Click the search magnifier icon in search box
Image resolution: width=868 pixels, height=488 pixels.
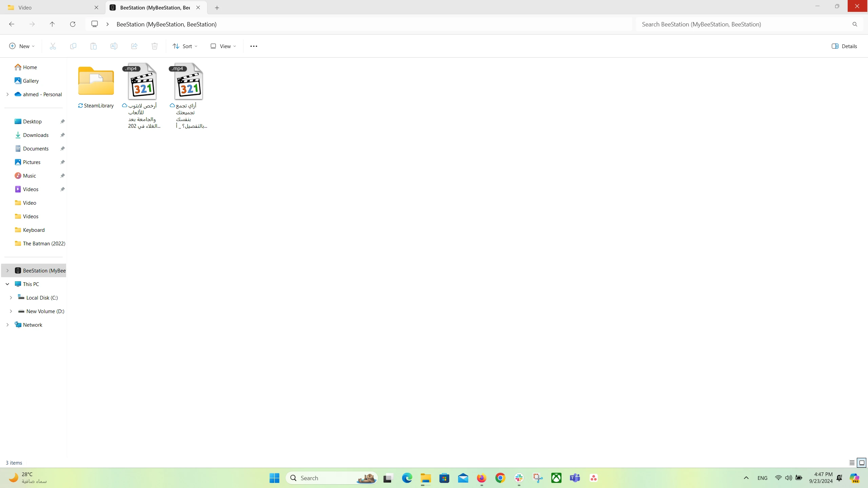pyautogui.click(x=855, y=24)
